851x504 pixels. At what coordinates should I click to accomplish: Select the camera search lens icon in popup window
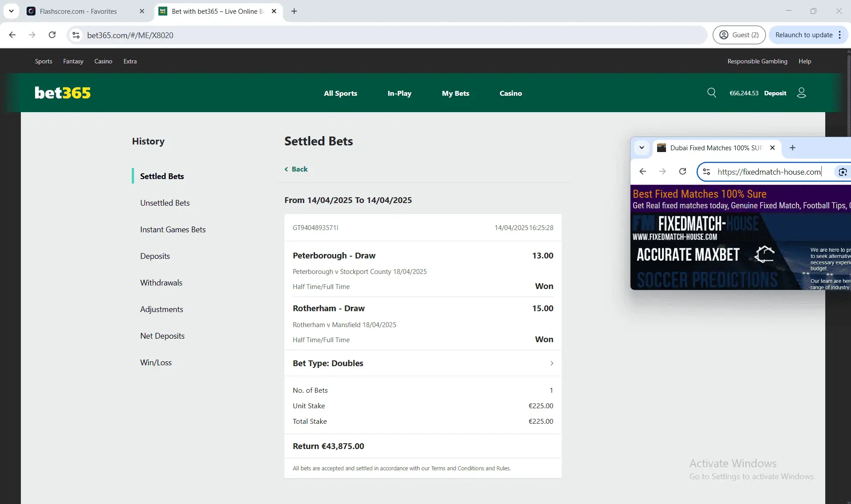click(842, 172)
